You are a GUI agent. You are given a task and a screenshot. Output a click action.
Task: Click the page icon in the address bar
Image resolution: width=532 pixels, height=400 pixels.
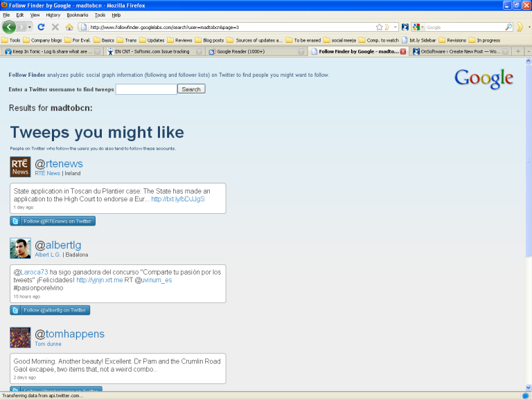coord(84,27)
